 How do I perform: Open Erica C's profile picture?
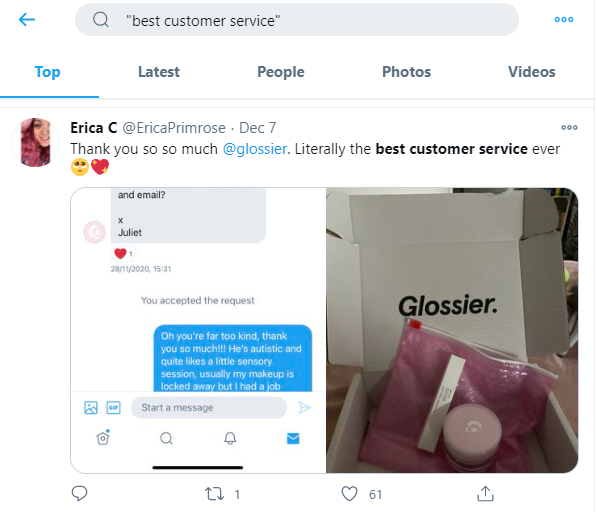tap(35, 142)
